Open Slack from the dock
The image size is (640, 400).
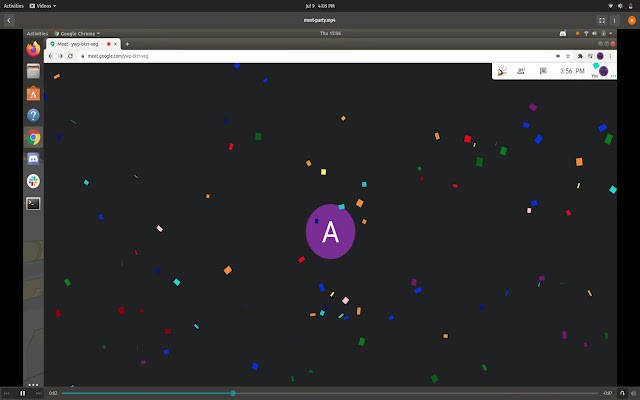33,181
